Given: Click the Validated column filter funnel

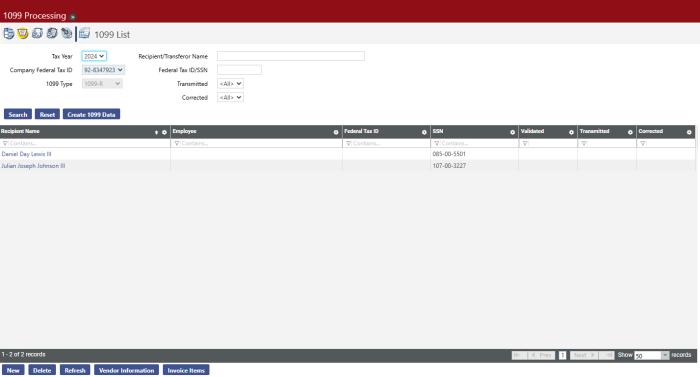Looking at the screenshot, I should click(525, 143).
